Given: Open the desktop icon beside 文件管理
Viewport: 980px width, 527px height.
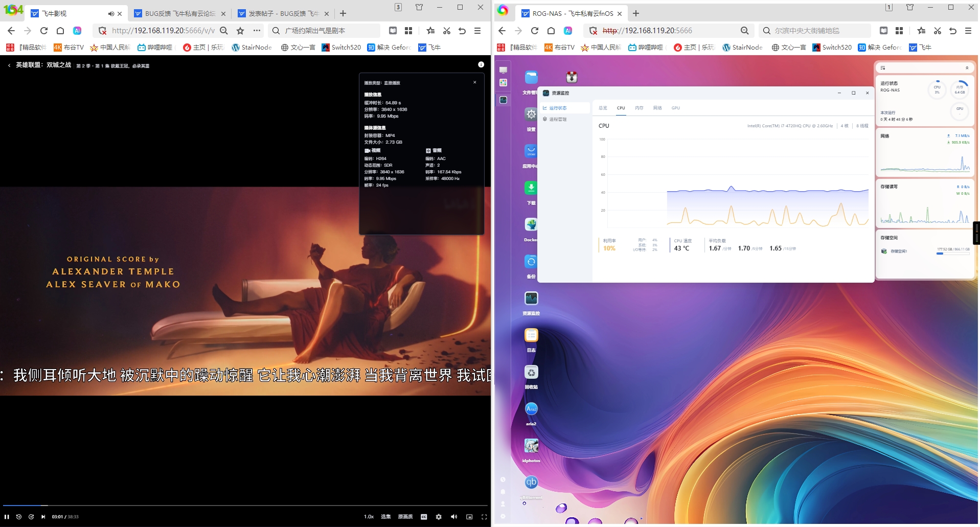Looking at the screenshot, I should [572, 77].
